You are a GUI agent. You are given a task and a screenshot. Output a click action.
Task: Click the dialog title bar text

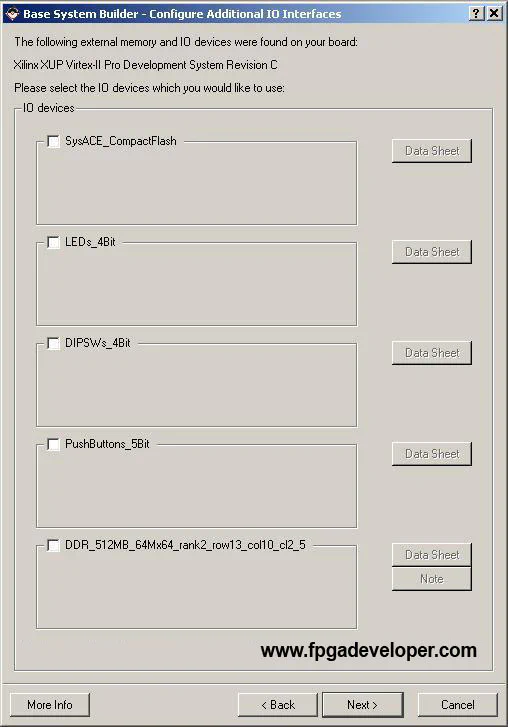pyautogui.click(x=182, y=14)
